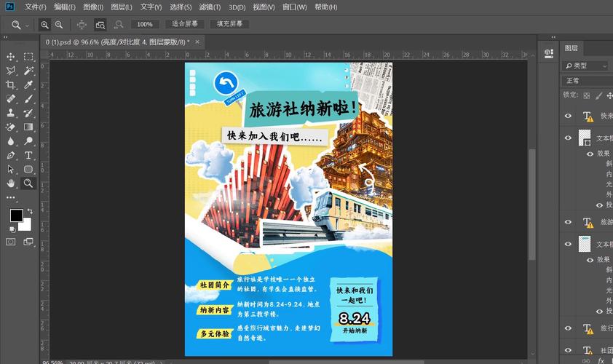The image size is (613, 364).
Task: Open layer styles fx button
Action: point(601,360)
